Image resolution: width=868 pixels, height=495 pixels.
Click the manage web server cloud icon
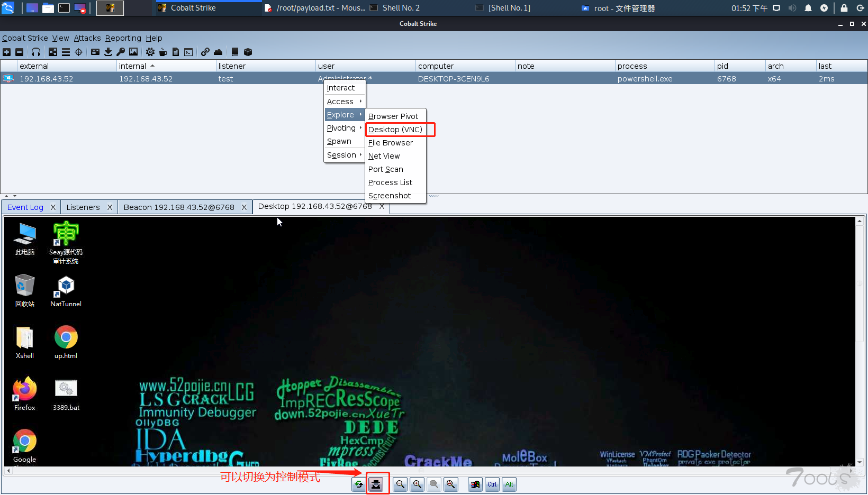pyautogui.click(x=218, y=52)
